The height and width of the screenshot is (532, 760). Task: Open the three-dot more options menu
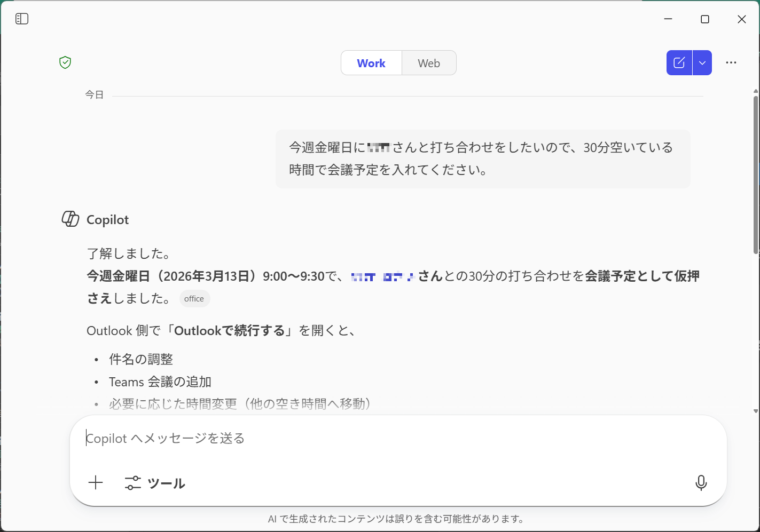pos(731,63)
